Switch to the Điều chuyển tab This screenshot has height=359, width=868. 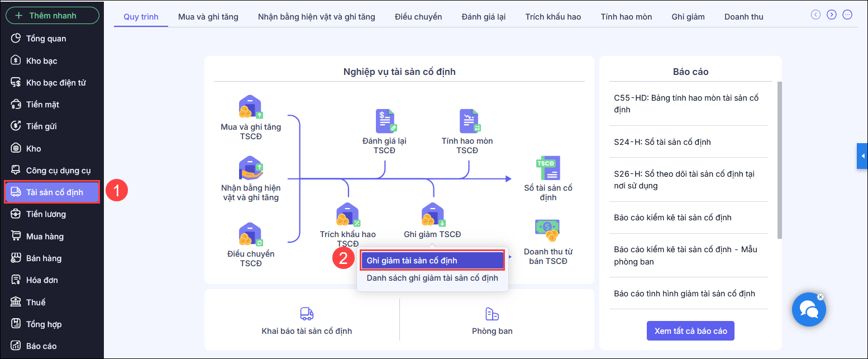(x=418, y=17)
